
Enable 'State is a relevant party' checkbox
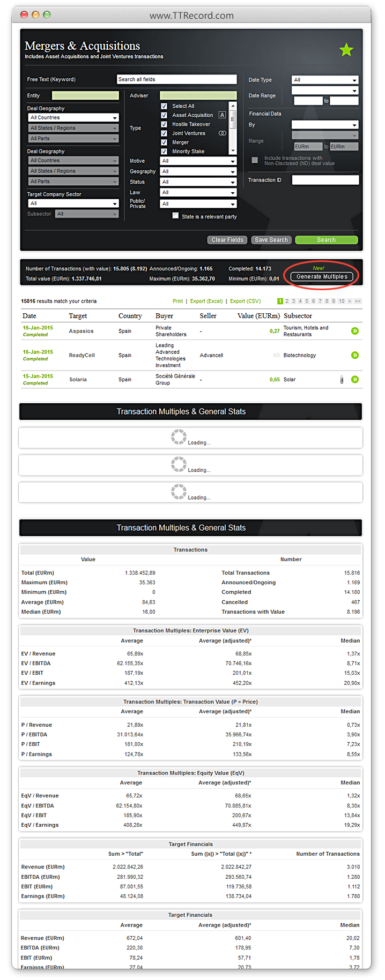175,216
